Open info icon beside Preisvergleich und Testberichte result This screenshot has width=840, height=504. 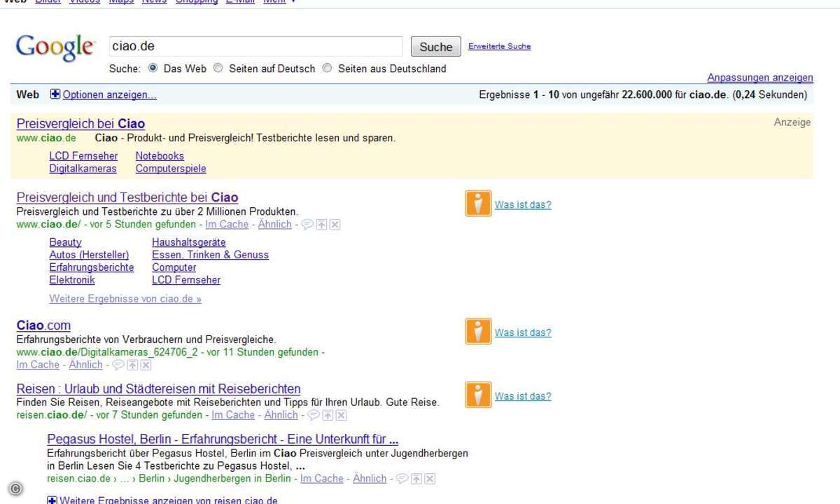[478, 204]
